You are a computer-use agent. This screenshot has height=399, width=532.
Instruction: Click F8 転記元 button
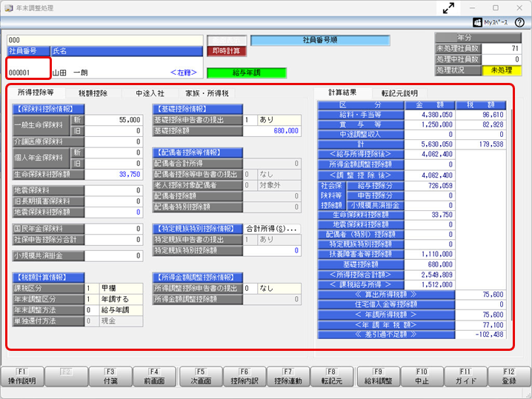click(x=332, y=377)
